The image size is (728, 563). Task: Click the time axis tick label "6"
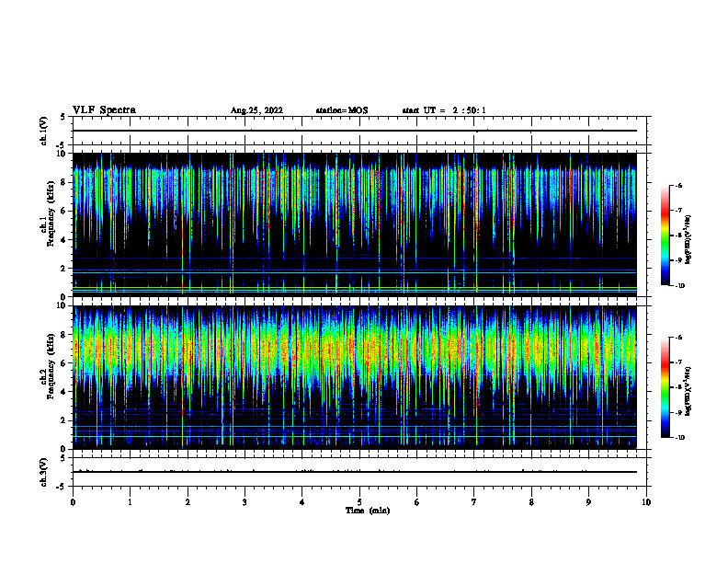[417, 502]
